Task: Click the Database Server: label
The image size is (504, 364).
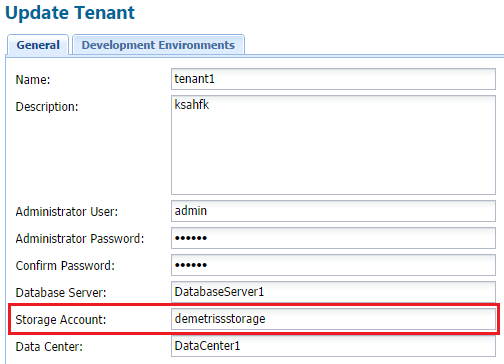Action: pos(61,293)
